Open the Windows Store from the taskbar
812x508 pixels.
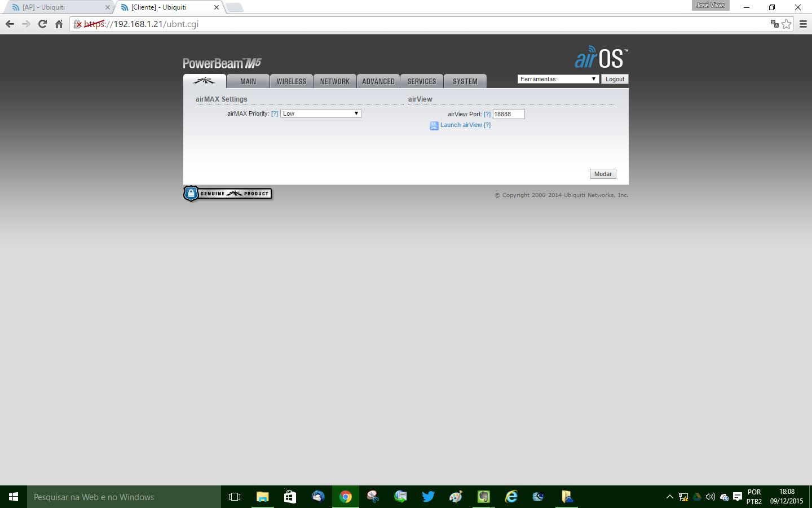(x=290, y=497)
